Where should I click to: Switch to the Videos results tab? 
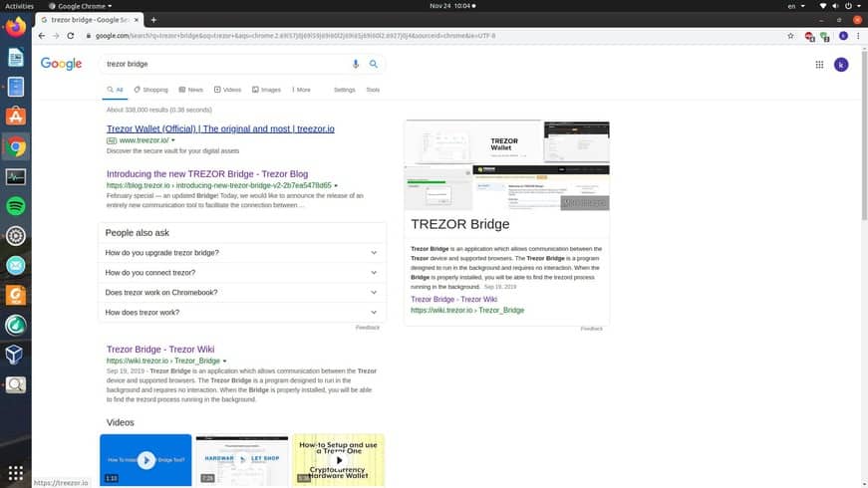pos(227,90)
